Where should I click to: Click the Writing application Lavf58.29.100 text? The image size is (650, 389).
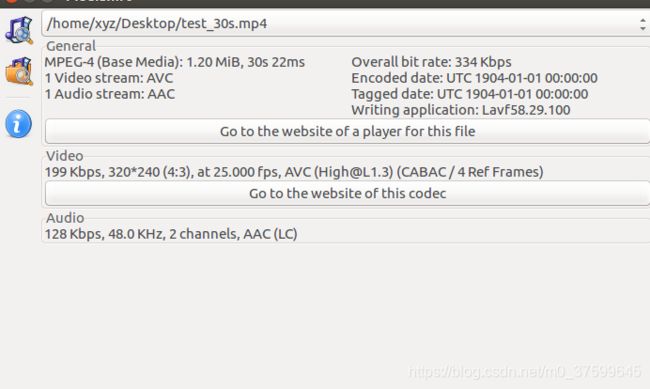click(x=461, y=110)
